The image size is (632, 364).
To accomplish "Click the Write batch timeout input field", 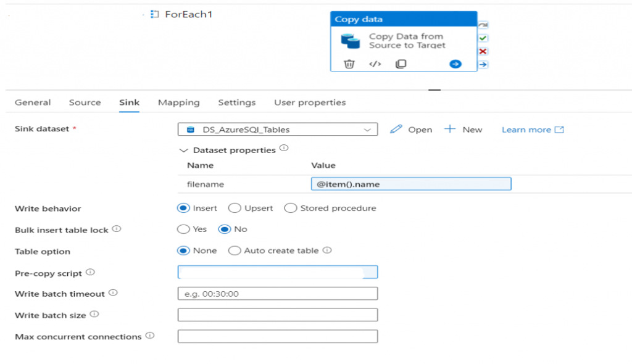I will click(x=278, y=294).
